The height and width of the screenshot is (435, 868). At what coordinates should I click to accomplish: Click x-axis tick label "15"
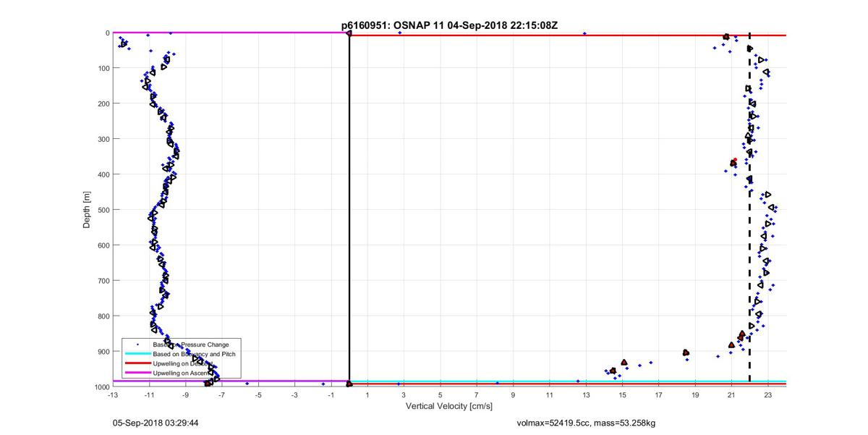[x=622, y=395]
